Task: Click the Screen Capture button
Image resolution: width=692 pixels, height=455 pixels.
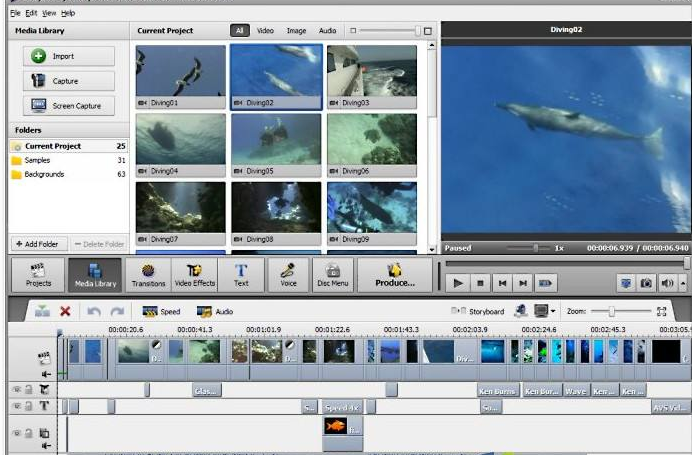Action: point(69,105)
